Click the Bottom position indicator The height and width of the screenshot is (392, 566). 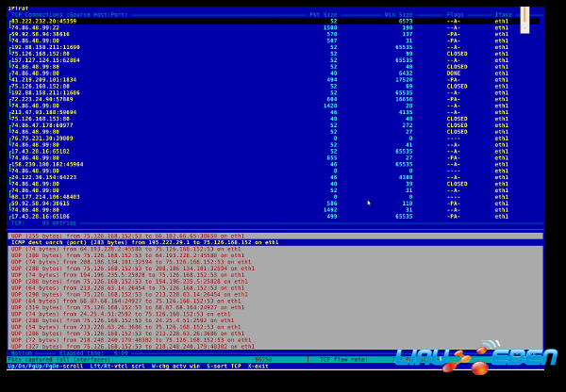tap(22, 353)
